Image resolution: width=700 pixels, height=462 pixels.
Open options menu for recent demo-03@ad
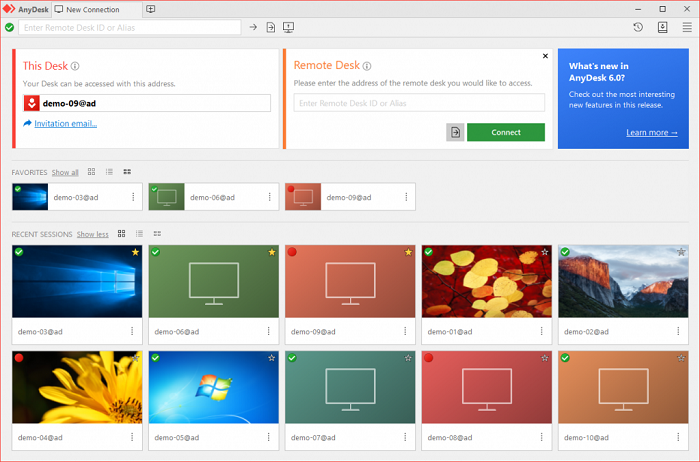tap(132, 331)
